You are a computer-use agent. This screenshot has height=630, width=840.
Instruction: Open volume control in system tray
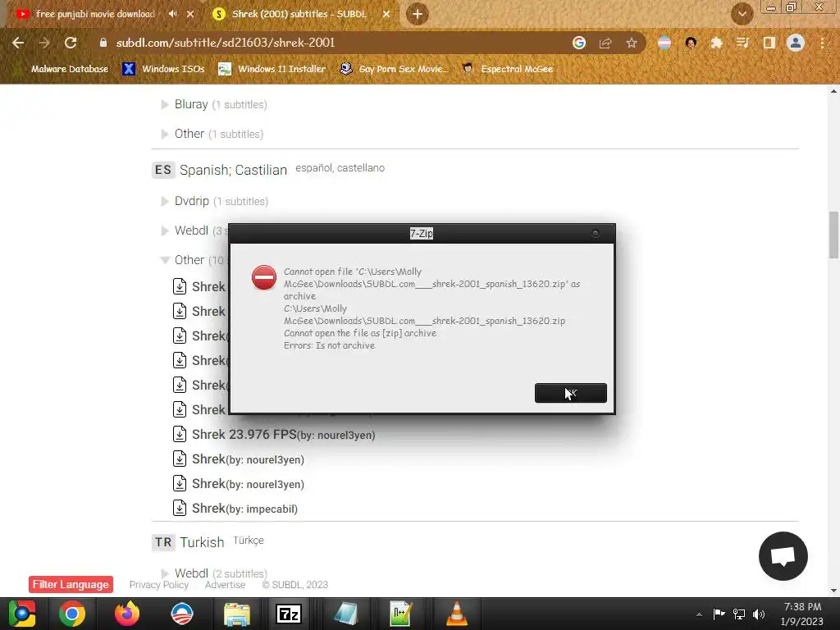pos(759,614)
